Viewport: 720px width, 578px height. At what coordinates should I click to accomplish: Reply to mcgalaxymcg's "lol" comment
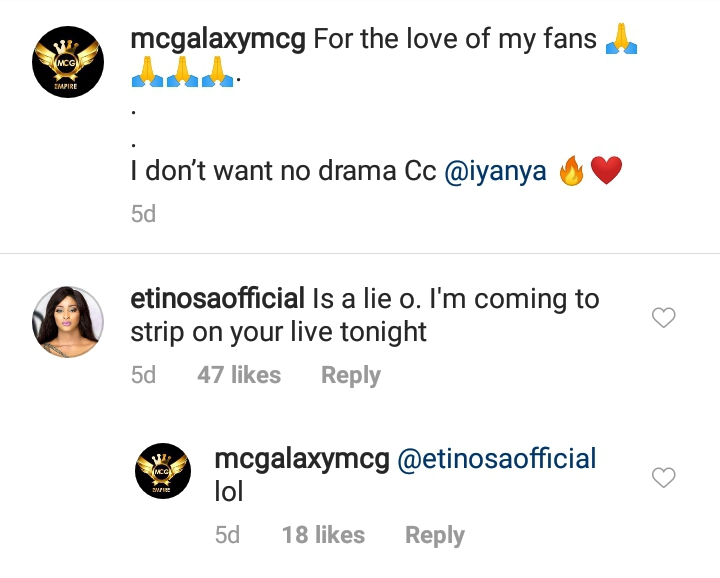tap(434, 535)
